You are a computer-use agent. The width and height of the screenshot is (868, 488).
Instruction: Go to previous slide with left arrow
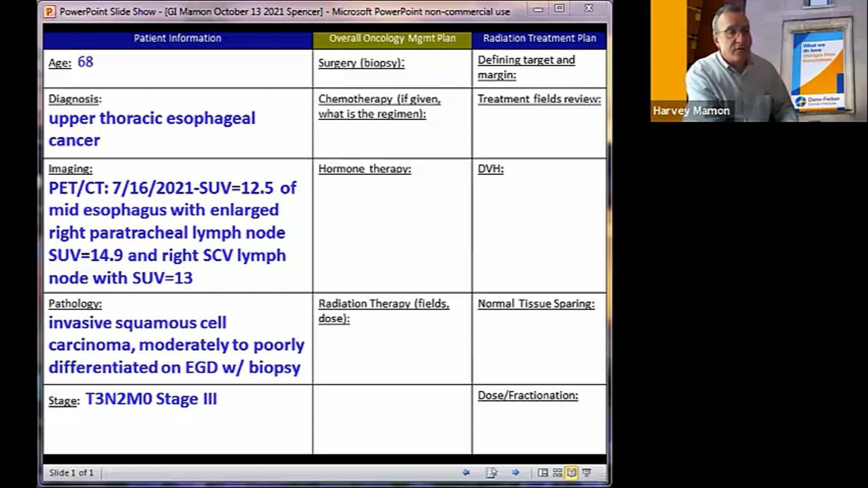[466, 473]
